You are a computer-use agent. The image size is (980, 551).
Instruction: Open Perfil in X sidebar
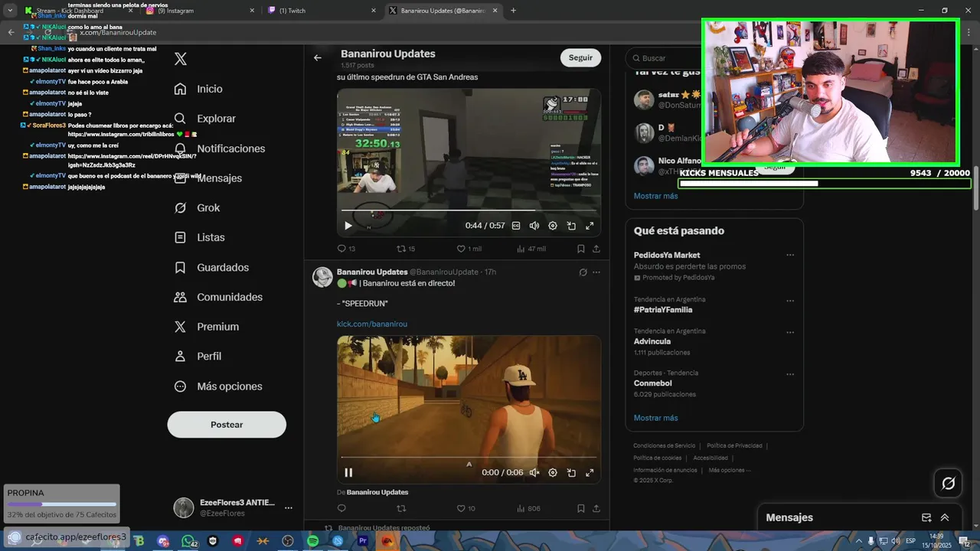point(198,357)
